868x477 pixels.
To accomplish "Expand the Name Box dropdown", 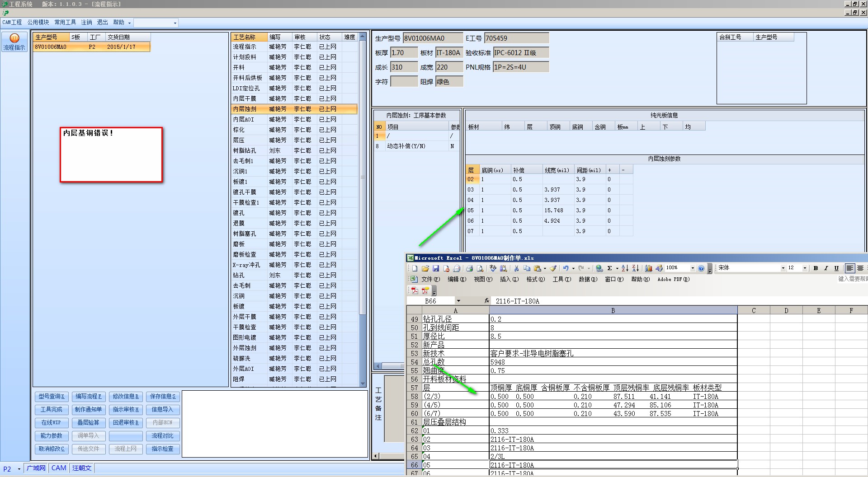I will (x=458, y=301).
